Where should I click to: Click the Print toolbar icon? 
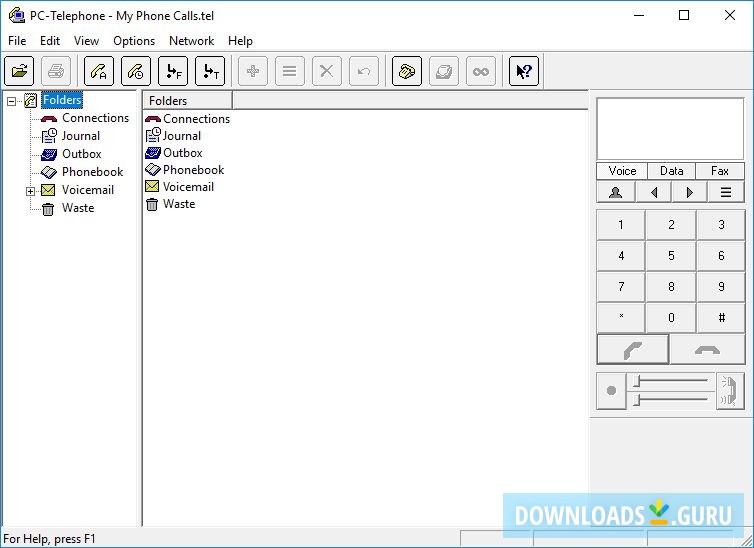point(56,71)
